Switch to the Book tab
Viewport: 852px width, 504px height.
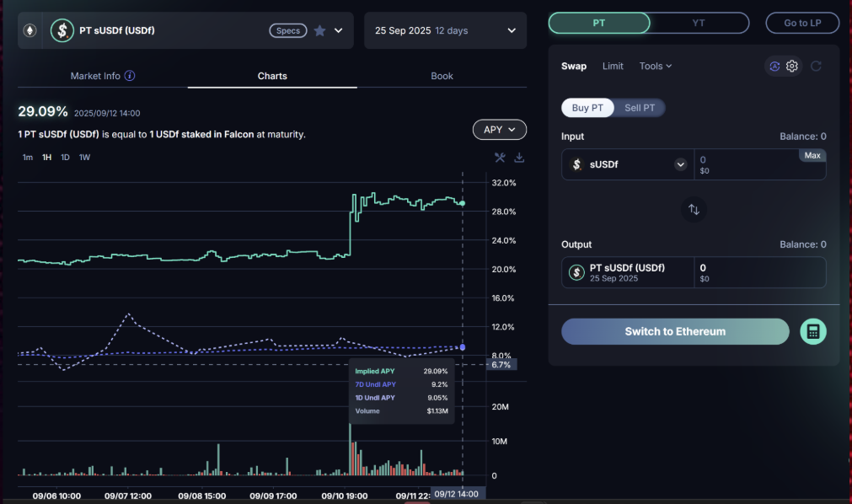[442, 76]
